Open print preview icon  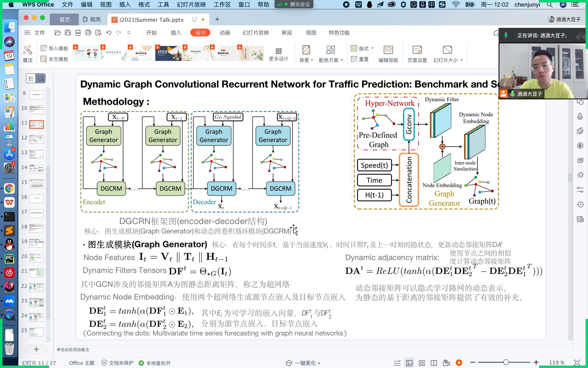tap(98, 33)
